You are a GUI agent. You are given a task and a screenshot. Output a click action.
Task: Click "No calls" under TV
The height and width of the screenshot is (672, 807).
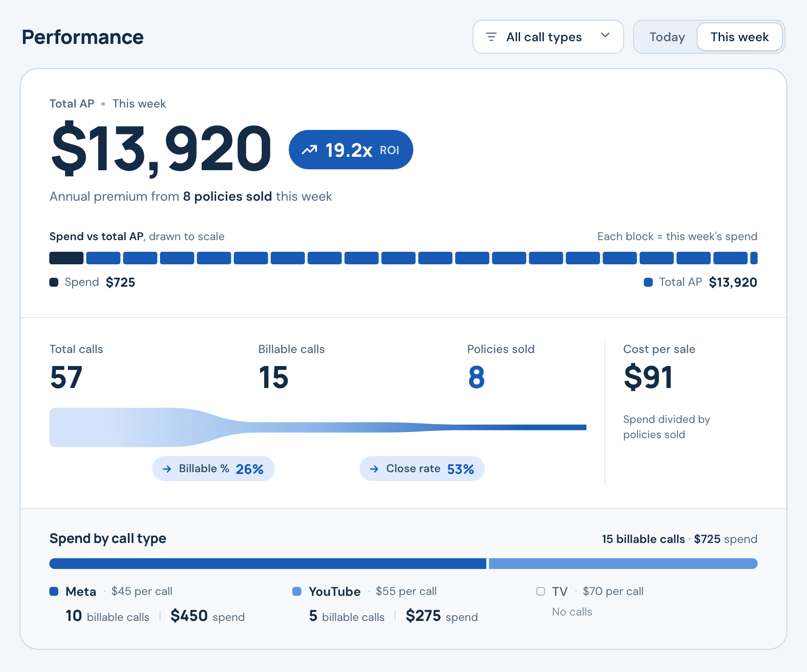(x=572, y=612)
